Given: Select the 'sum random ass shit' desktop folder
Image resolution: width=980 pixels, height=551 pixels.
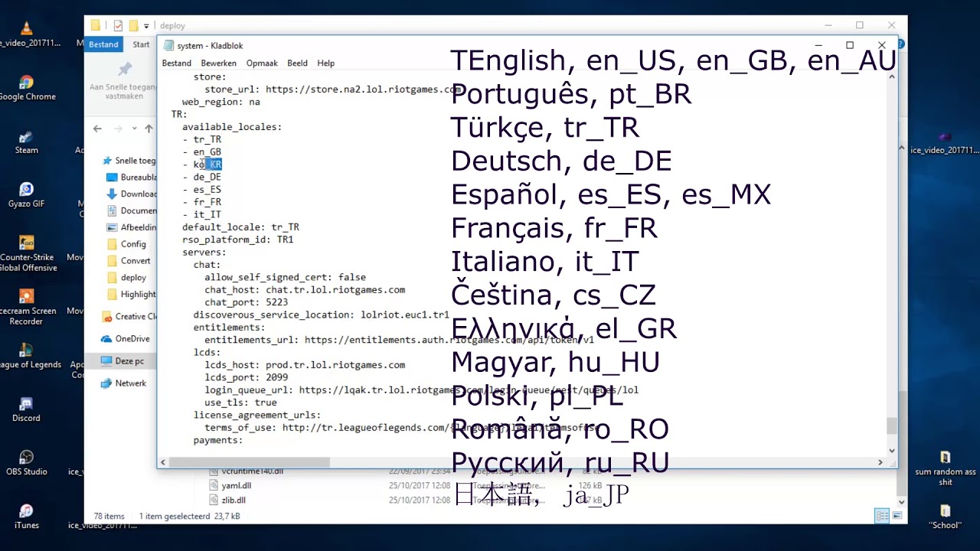Looking at the screenshot, I should pyautogui.click(x=945, y=469).
